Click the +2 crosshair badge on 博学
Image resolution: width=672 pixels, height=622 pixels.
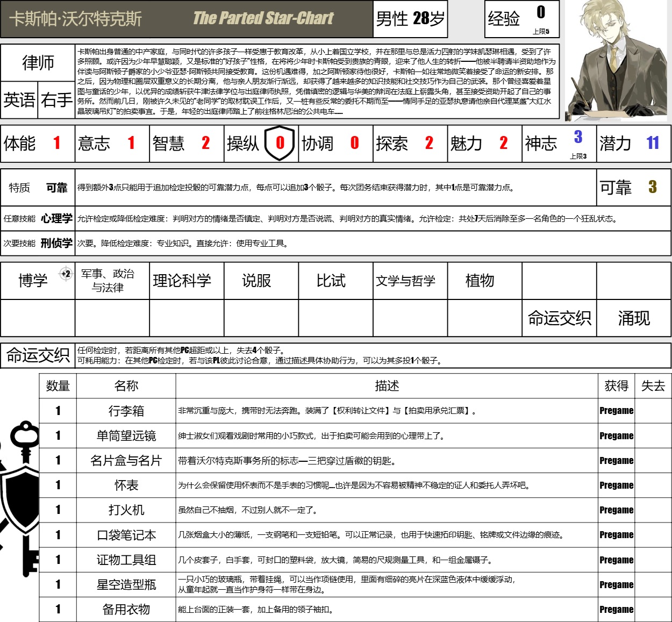66,274
